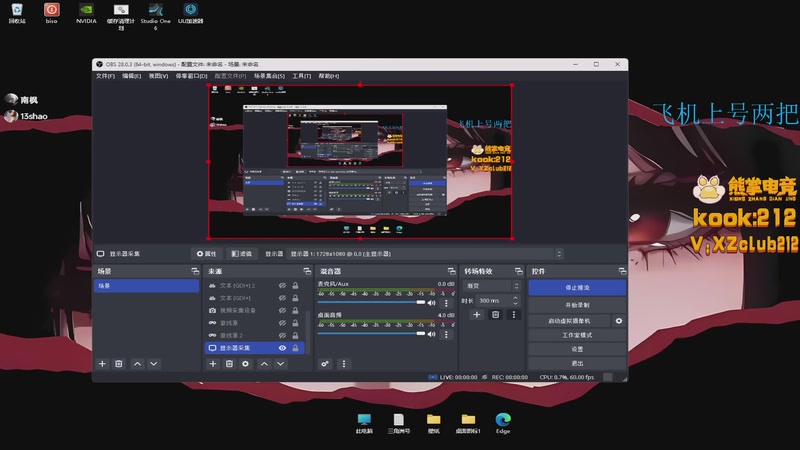The width and height of the screenshot is (800, 450).
Task: Select the scene item in 场景 list
Action: pos(146,286)
